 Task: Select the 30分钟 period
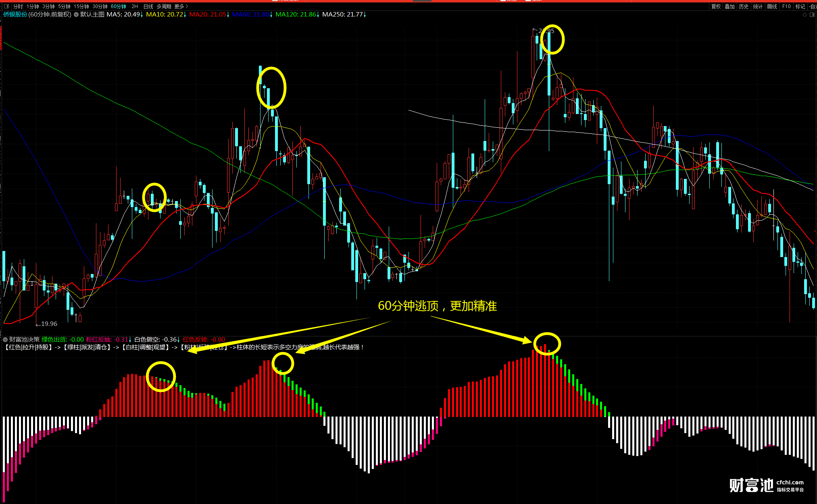100,6
